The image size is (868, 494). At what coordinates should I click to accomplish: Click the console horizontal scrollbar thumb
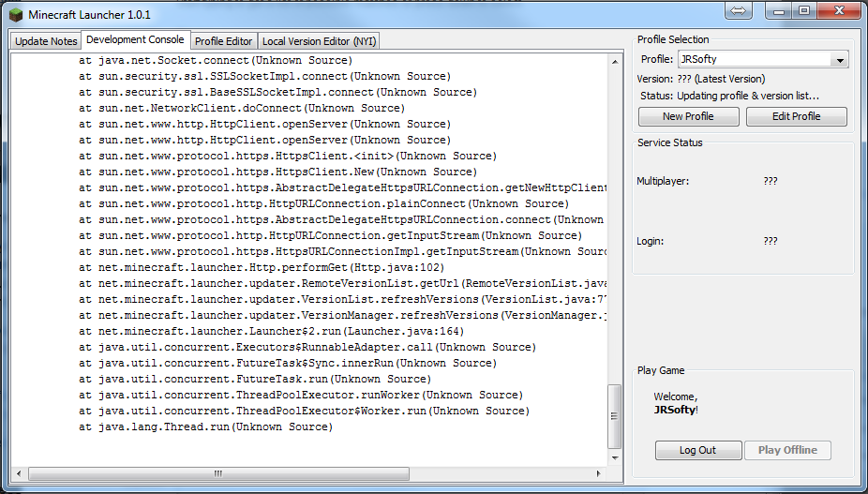(218, 473)
